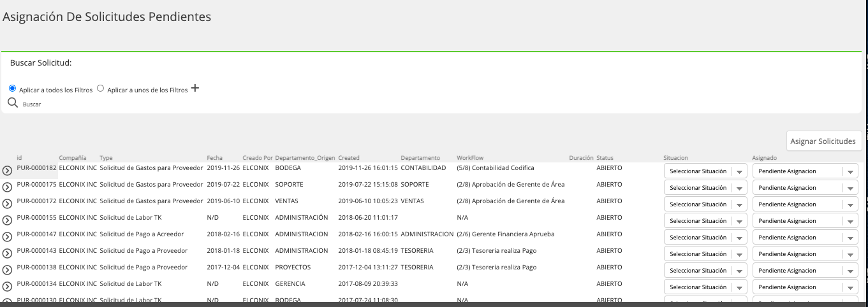
Task: Open Situación dropdown for PUR-0000143
Action: click(x=706, y=254)
